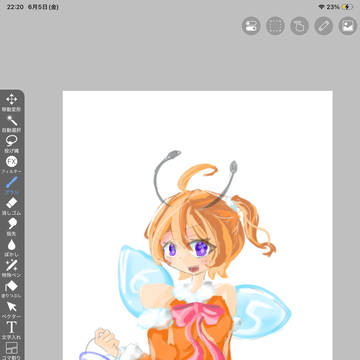Select the Smudge (指先) finger tool
This screenshot has width=360, height=360.
click(x=12, y=227)
